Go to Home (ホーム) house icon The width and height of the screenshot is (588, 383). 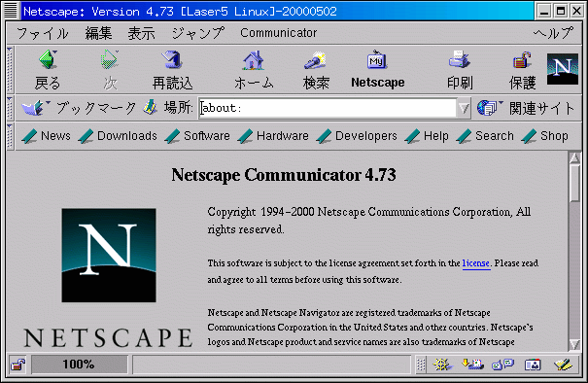click(x=253, y=60)
